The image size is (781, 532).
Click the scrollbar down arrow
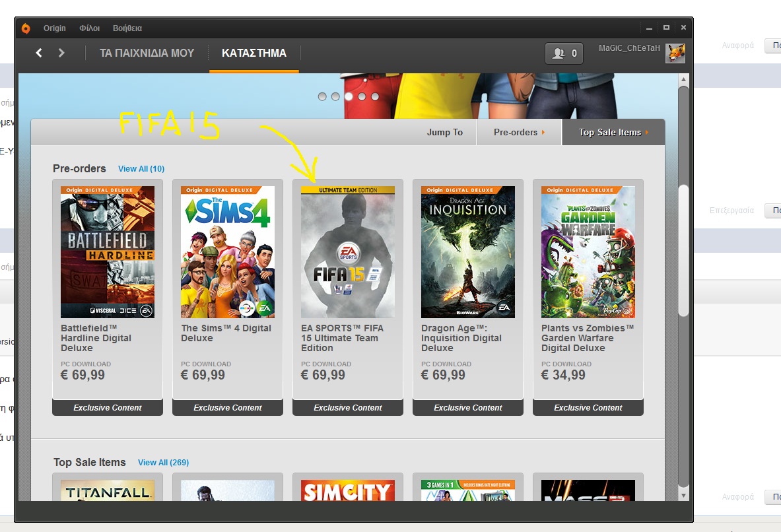click(x=684, y=496)
